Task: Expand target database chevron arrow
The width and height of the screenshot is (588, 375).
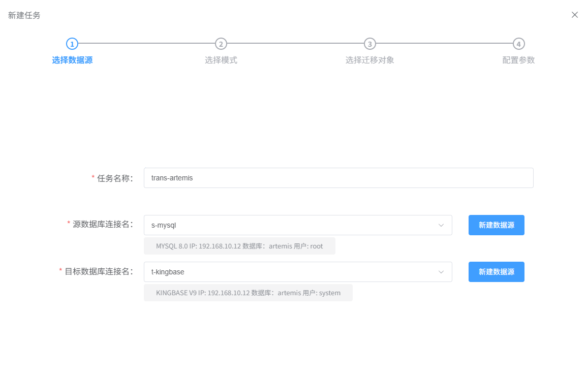Action: (x=441, y=272)
